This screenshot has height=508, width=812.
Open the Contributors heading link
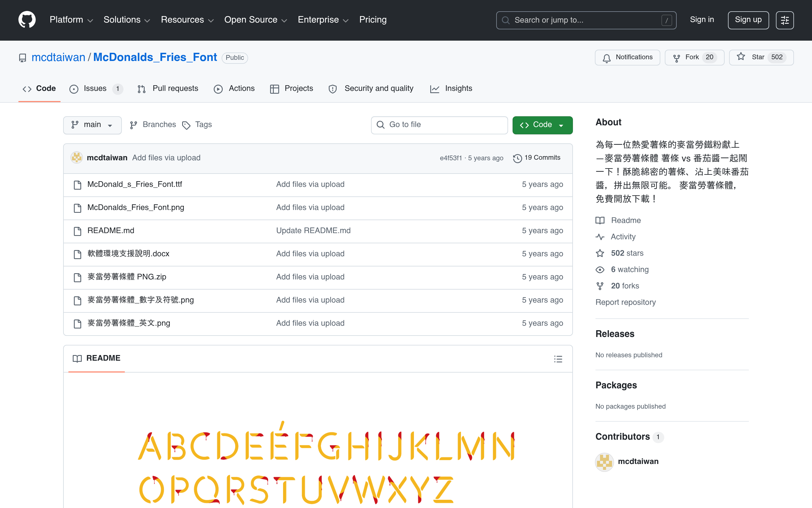630,437
